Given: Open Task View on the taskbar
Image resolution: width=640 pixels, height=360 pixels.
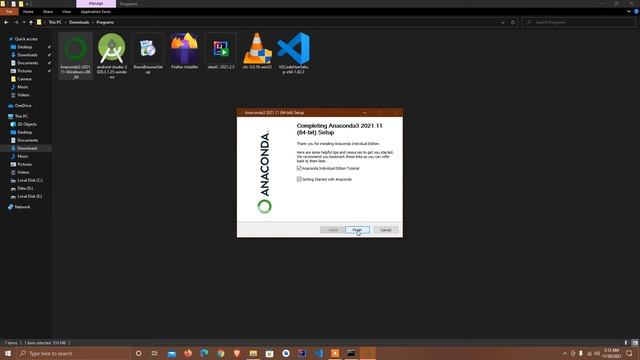Looking at the screenshot, I should pos(155,353).
